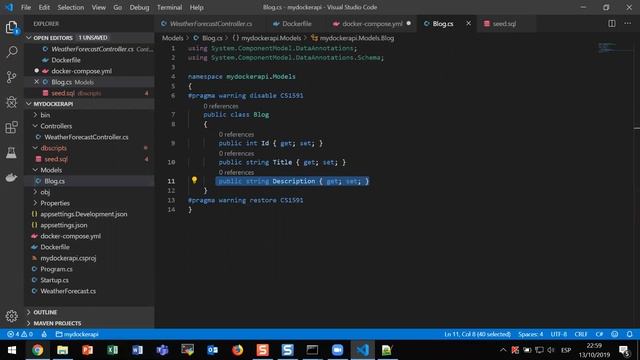The image size is (640, 360).
Task: Click the flame icon in status bar
Action: tap(44, 334)
